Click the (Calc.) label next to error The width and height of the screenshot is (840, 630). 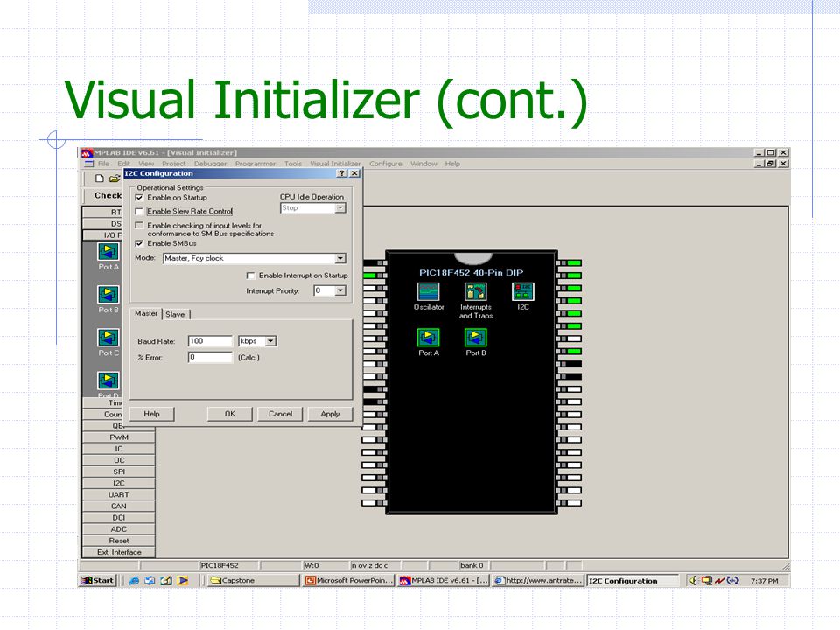point(248,357)
